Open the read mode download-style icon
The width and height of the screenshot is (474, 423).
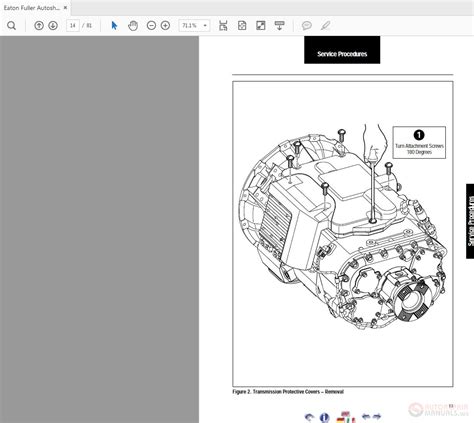click(279, 26)
